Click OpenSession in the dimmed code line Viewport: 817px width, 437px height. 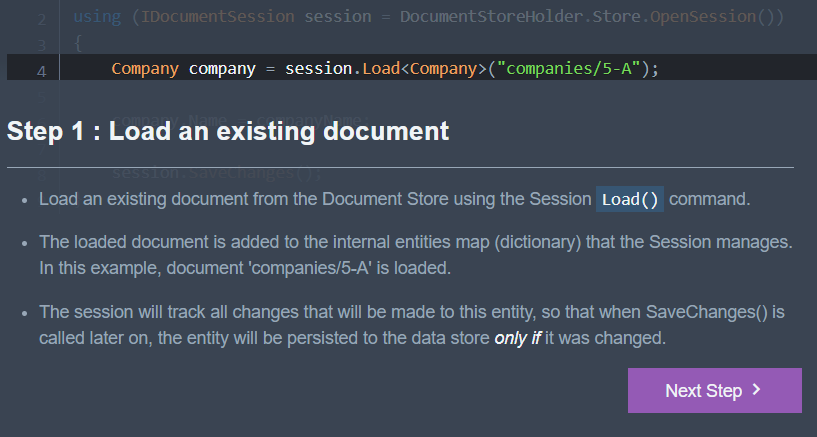click(x=703, y=17)
